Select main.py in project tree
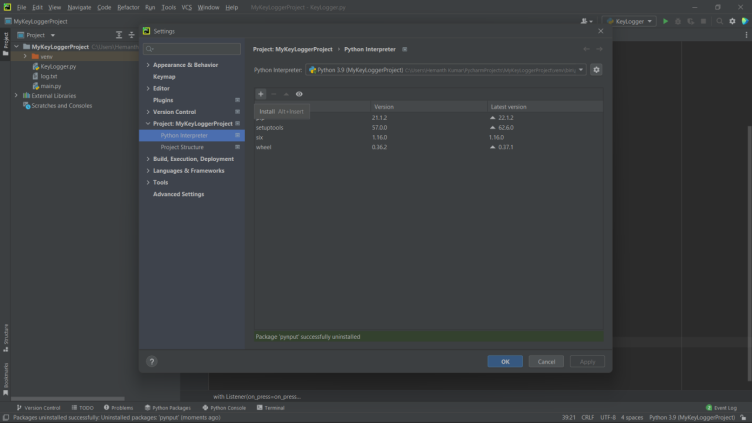 [50, 86]
